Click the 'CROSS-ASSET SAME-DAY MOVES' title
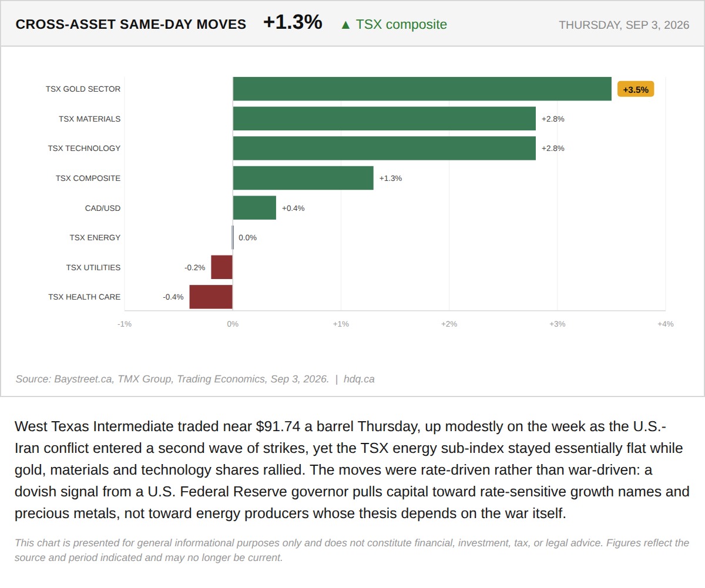705x588 pixels. point(131,24)
